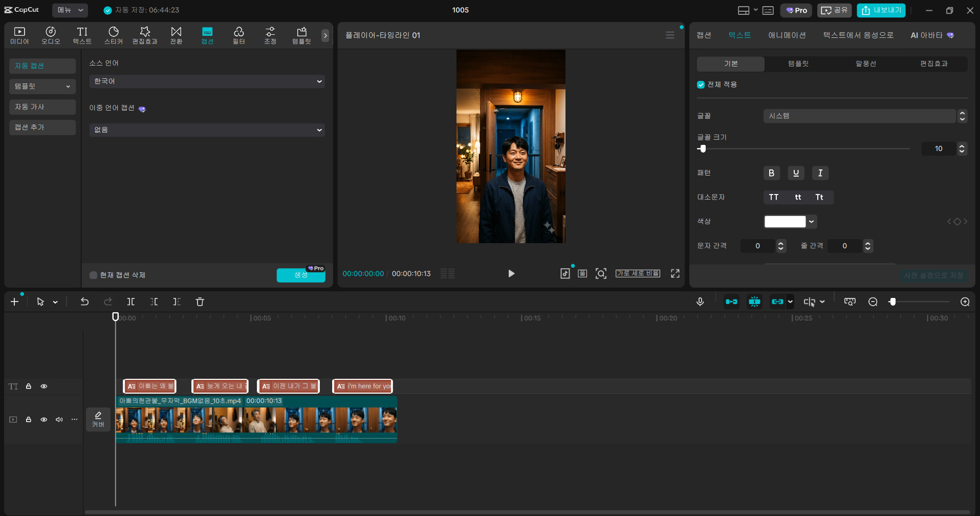Click the microphone voiceover record icon
The width and height of the screenshot is (980, 516).
(x=700, y=302)
